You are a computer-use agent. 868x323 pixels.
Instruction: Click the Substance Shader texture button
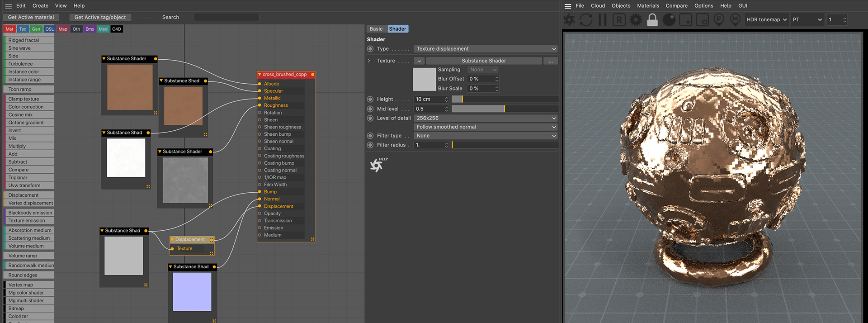484,61
